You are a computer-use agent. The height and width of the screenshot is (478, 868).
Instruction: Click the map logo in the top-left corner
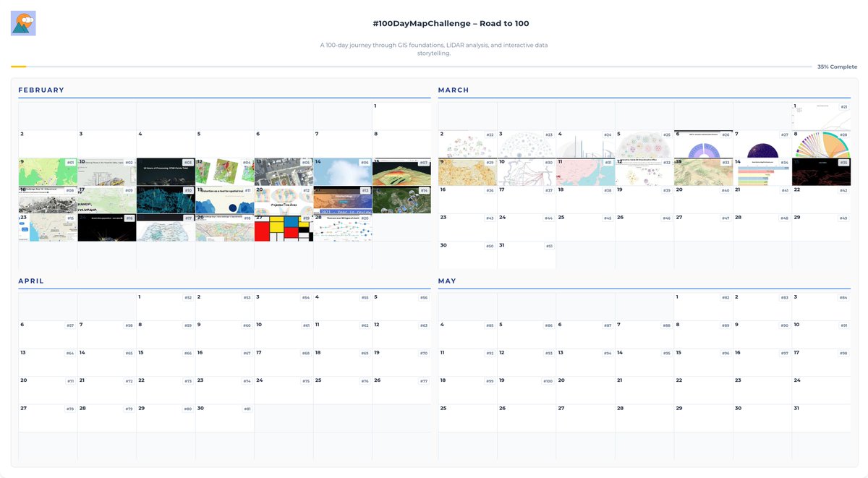[22, 22]
